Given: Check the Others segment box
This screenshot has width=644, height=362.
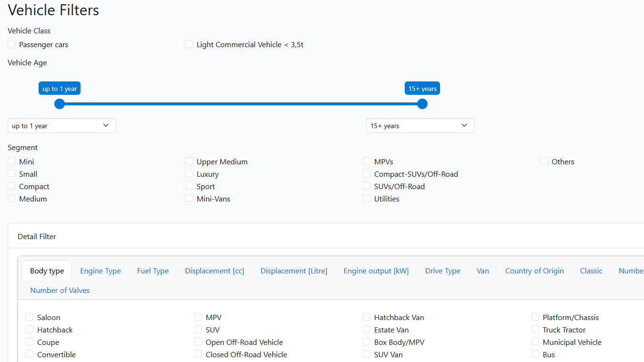Looking at the screenshot, I should point(544,161).
